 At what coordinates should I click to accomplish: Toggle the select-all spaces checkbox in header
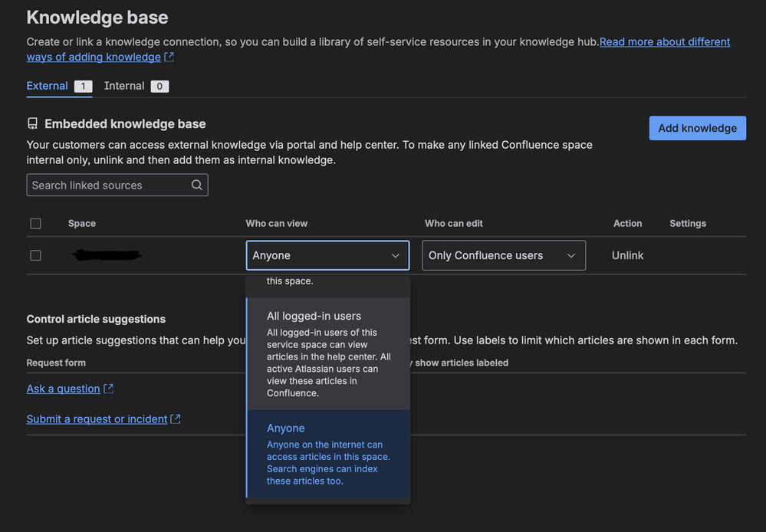tap(35, 223)
